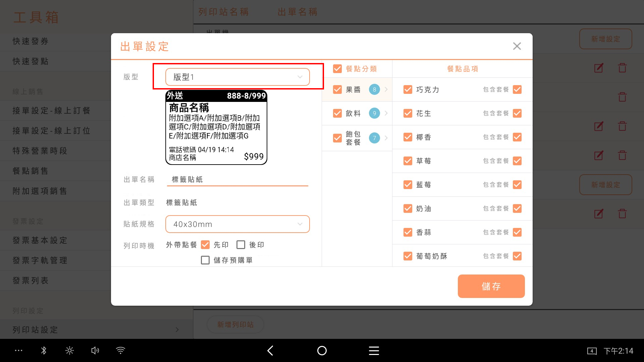Click the three dots in system bar
Screen dimensions: 644x362
(x=18, y=351)
